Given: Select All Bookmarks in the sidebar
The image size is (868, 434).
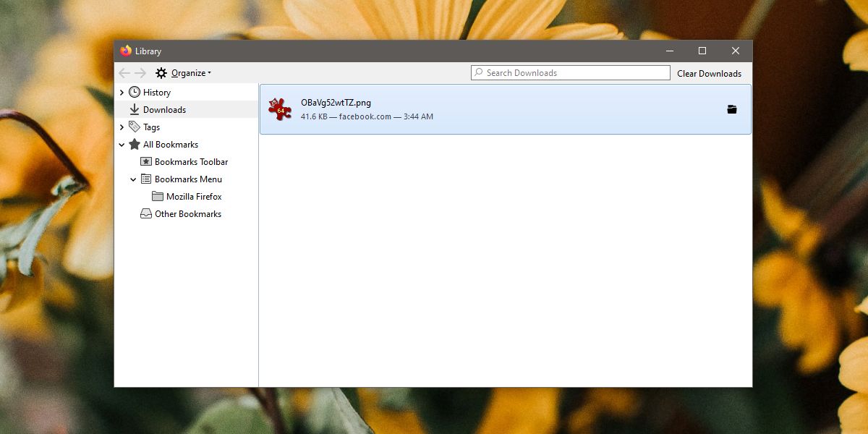Looking at the screenshot, I should click(171, 145).
